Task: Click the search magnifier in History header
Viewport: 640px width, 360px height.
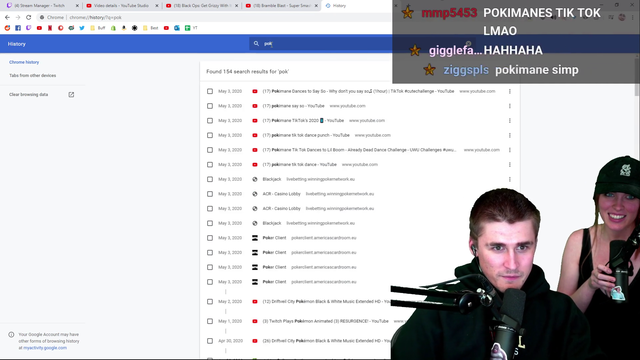Action: (256, 44)
